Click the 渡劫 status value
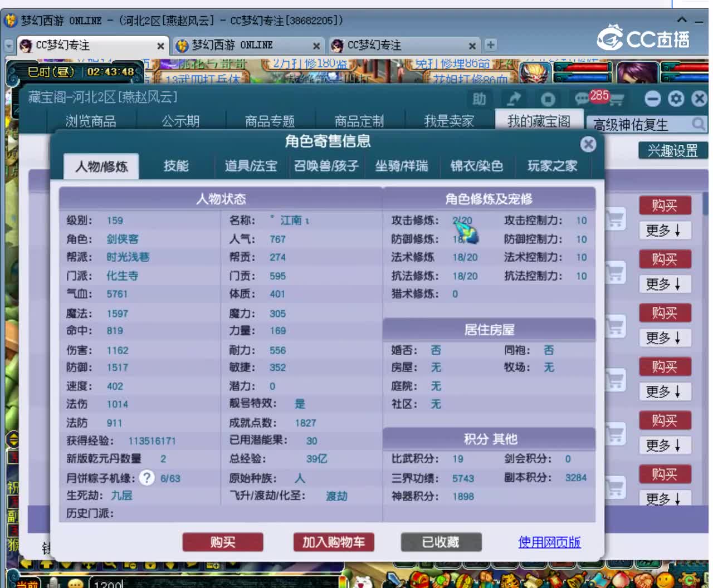Image resolution: width=713 pixels, height=588 pixels. [x=336, y=496]
